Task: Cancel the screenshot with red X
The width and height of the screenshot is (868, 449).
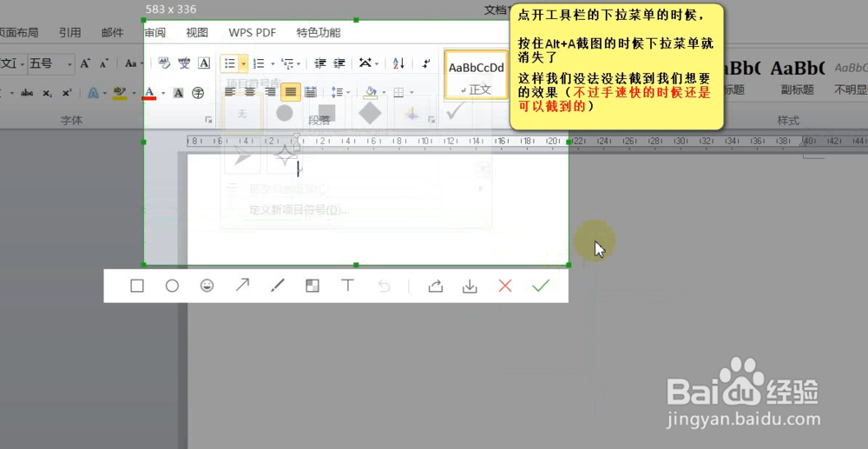Action: point(505,286)
